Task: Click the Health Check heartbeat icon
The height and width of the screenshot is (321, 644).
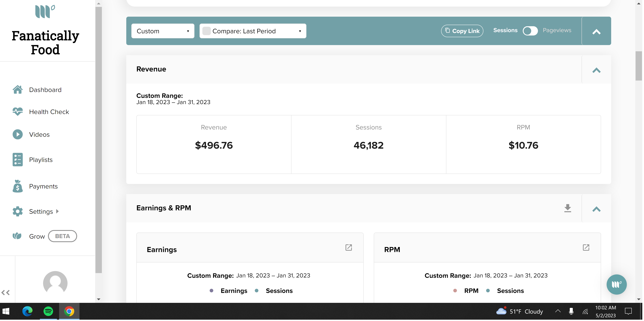Action: 18,112
